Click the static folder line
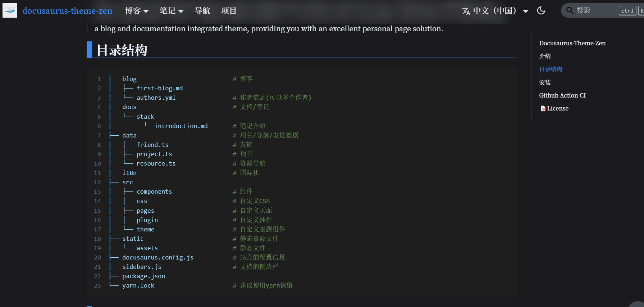This screenshot has height=307, width=644. (x=133, y=239)
